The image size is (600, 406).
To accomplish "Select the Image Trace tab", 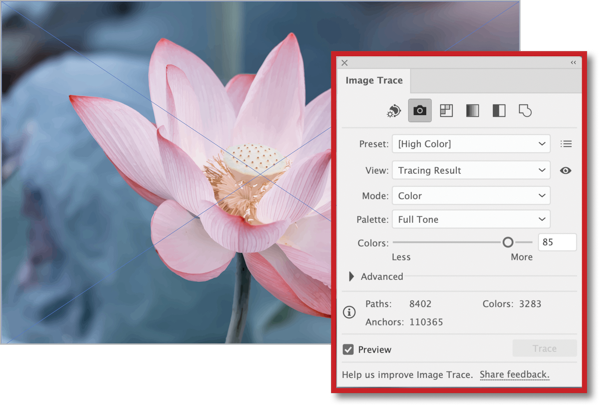I will pyautogui.click(x=374, y=80).
